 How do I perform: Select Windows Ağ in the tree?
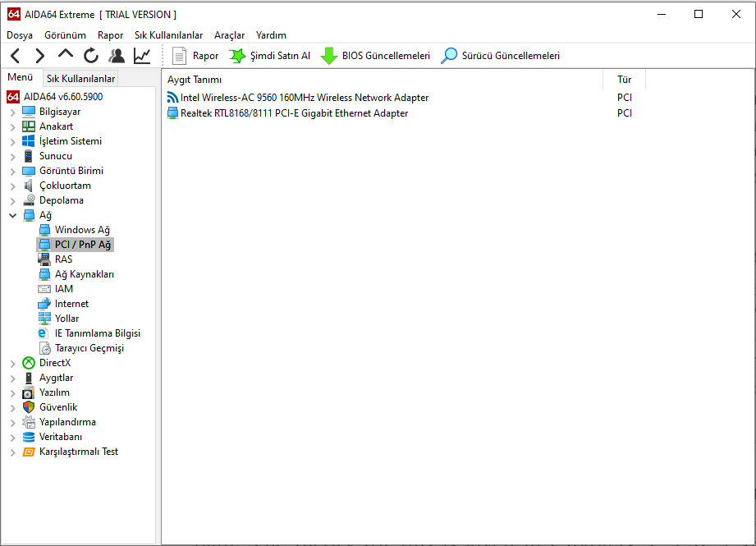[82, 230]
